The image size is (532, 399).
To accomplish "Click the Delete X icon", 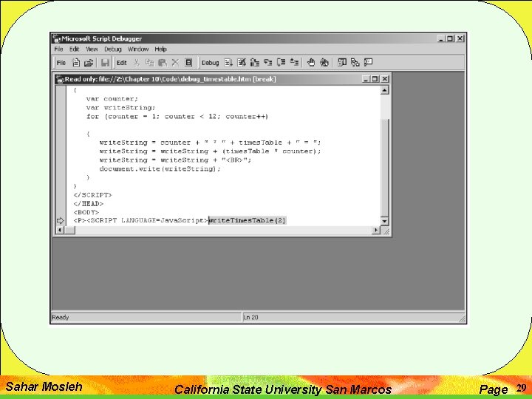I will click(x=175, y=62).
